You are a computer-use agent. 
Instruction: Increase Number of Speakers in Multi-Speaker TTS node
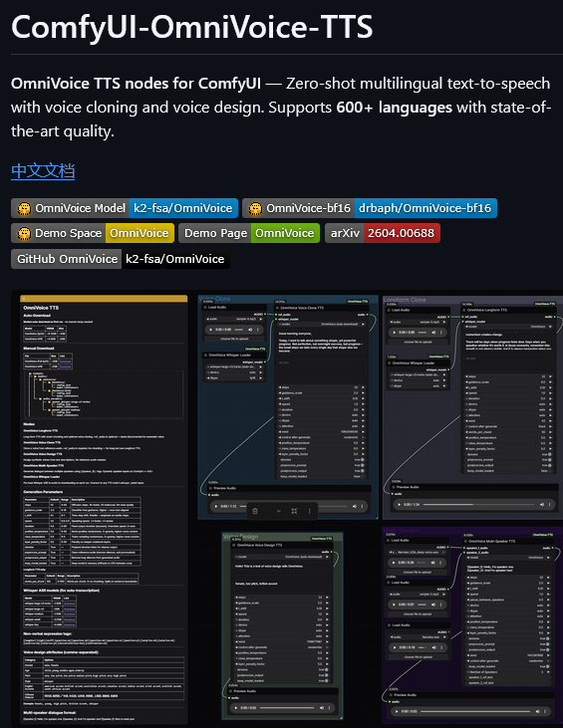coord(550,672)
